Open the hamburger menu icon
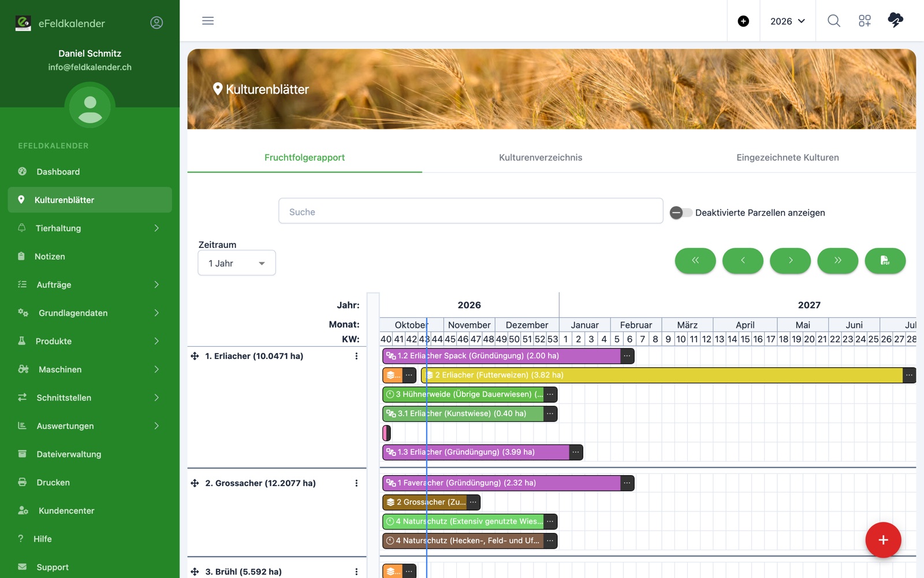This screenshot has height=578, width=924. [208, 21]
